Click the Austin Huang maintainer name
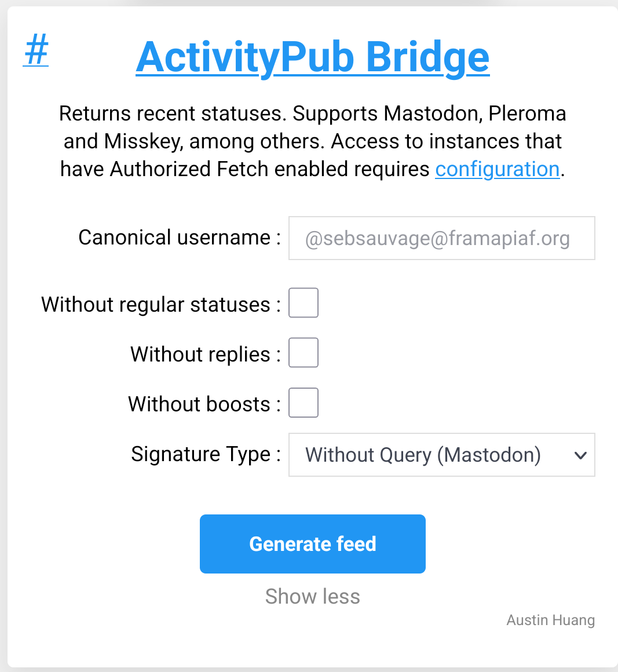Viewport: 618px width, 672px height. [550, 620]
